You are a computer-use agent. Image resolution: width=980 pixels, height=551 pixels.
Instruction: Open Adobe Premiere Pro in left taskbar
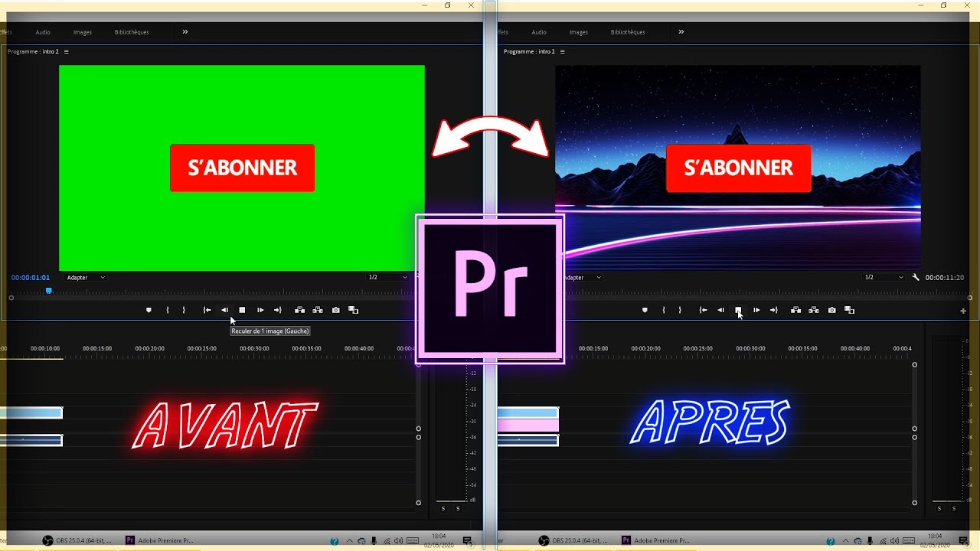pos(160,540)
